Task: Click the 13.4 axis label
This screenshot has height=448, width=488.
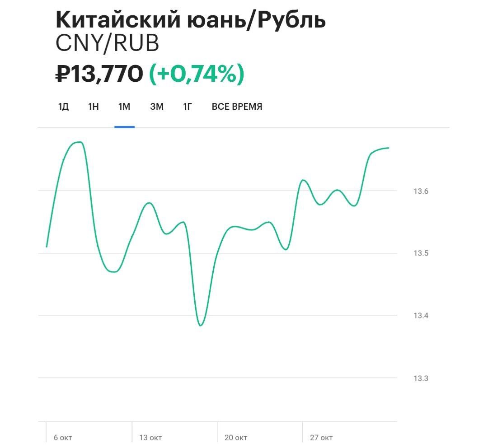Action: pos(420,316)
